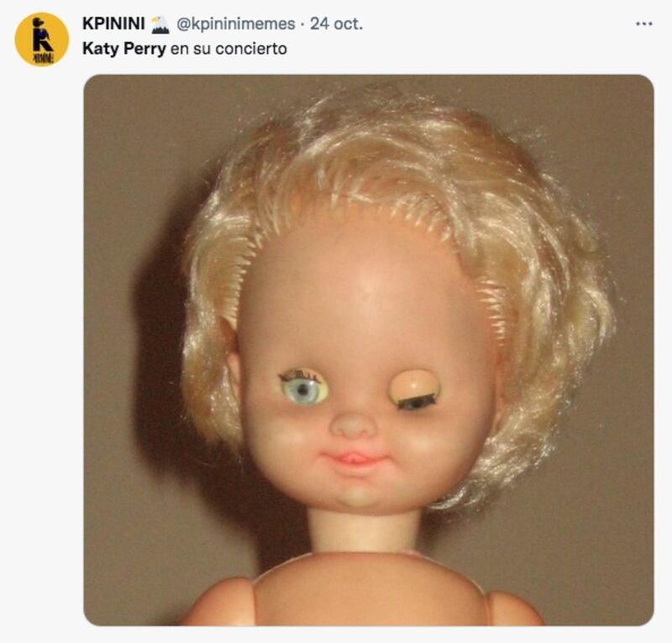Click the doll's pink lips

(x=354, y=460)
